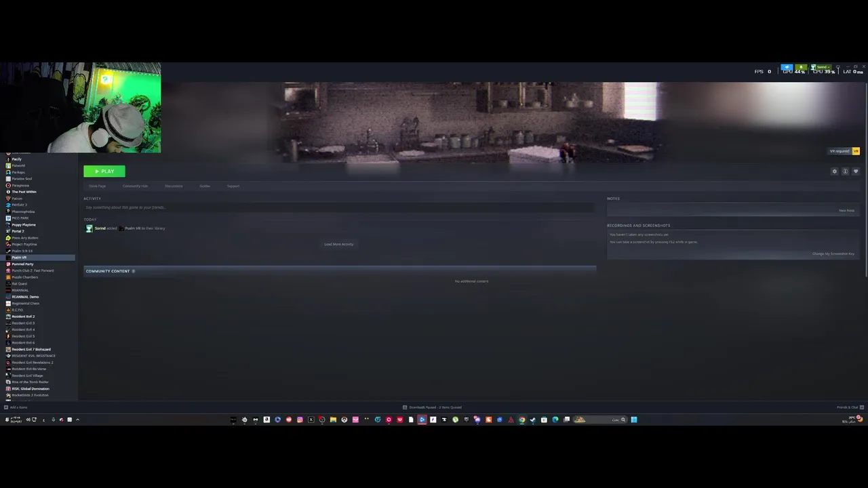Open the Sorind account dropdown
The image size is (868, 488).
[821, 68]
